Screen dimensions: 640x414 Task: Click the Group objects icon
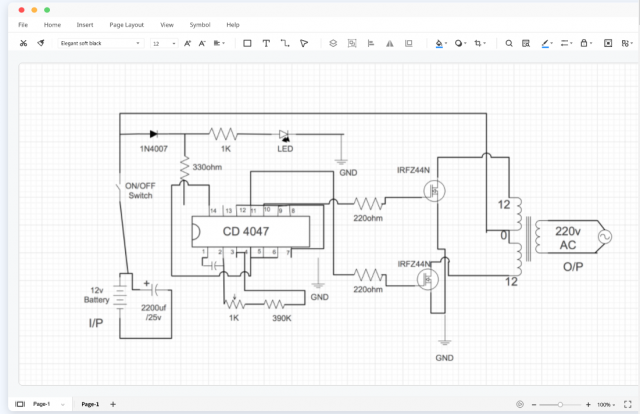[352, 43]
